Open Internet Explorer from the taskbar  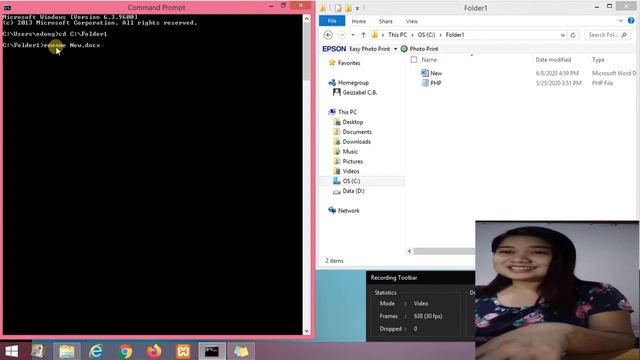[x=96, y=351]
